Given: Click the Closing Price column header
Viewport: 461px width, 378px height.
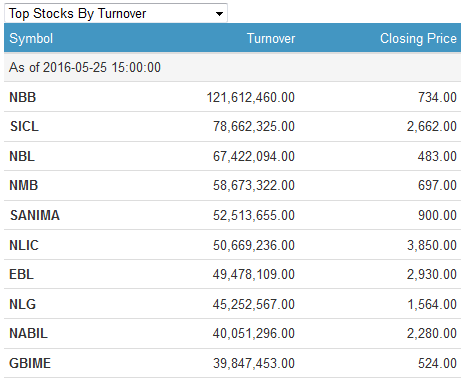Looking at the screenshot, I should point(418,39).
